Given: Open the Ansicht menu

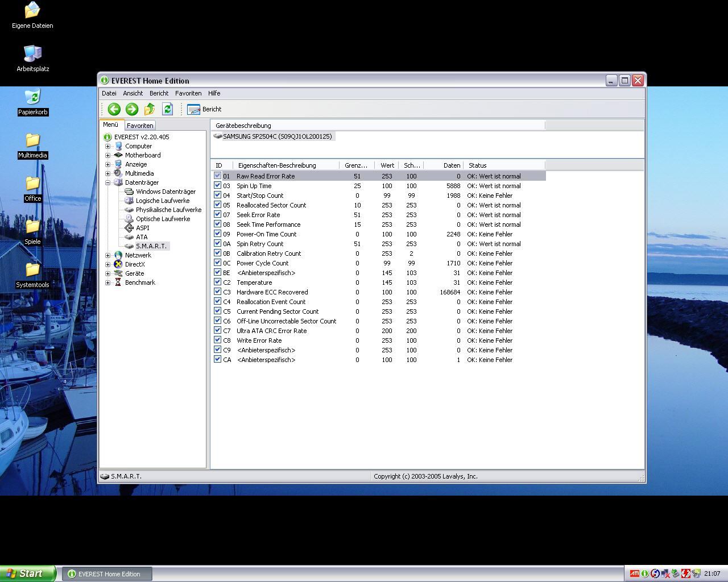Looking at the screenshot, I should 133,93.
